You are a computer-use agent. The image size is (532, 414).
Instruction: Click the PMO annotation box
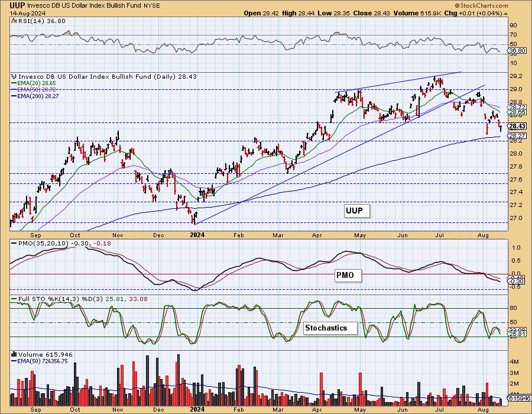pyautogui.click(x=348, y=275)
